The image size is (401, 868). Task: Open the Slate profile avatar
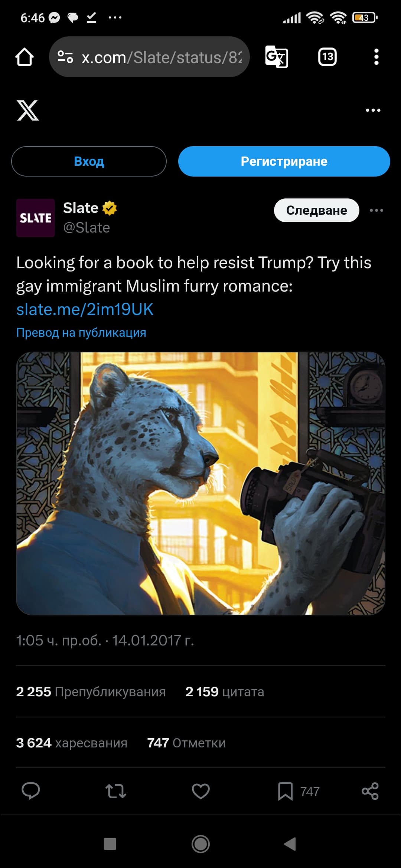35,218
